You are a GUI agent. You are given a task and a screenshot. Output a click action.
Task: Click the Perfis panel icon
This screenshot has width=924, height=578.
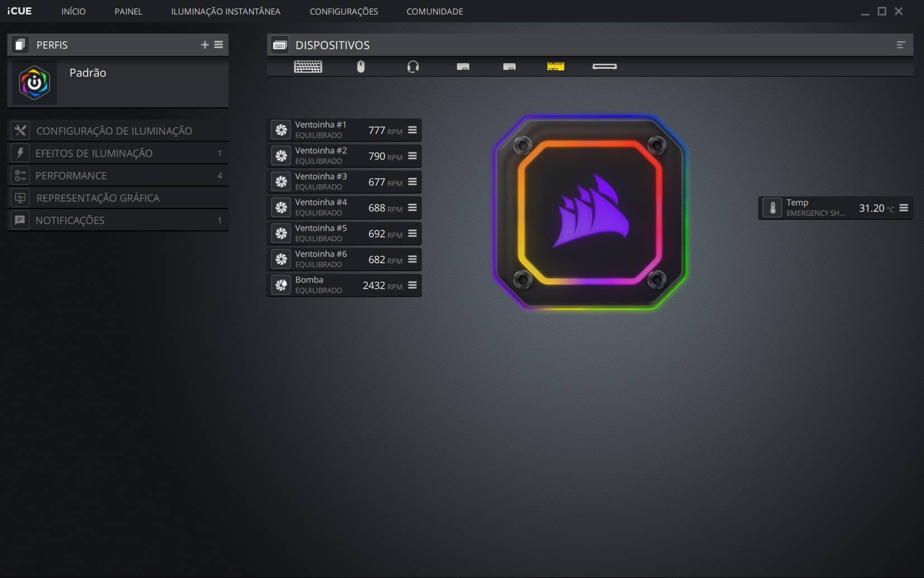pos(20,45)
